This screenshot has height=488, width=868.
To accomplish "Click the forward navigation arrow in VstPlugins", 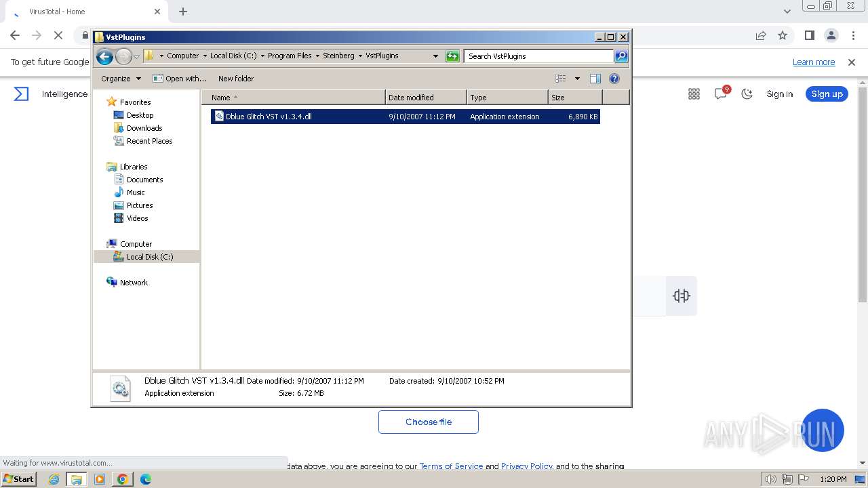I will point(123,56).
